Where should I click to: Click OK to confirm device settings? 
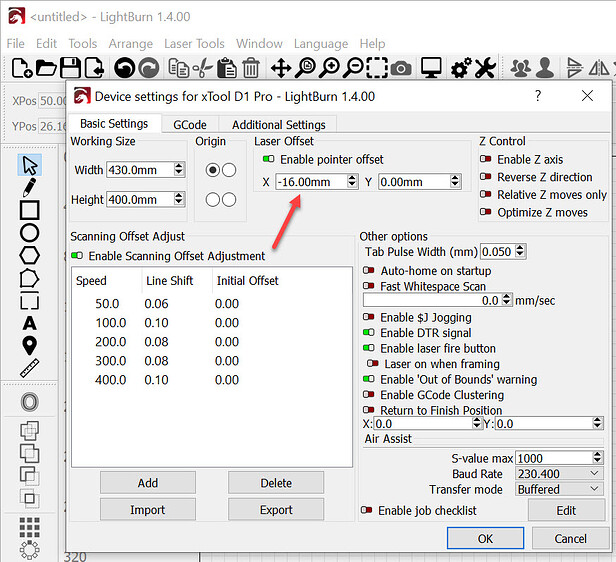click(x=485, y=538)
